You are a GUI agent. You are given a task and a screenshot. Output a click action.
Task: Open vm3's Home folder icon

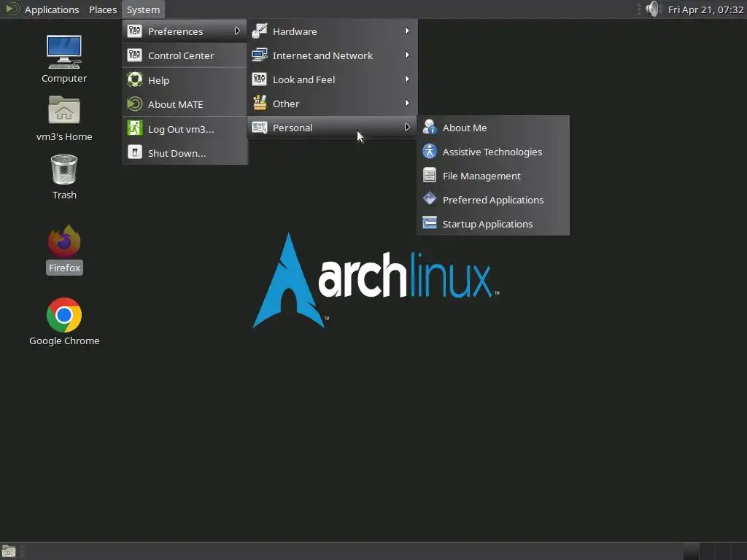point(64,110)
